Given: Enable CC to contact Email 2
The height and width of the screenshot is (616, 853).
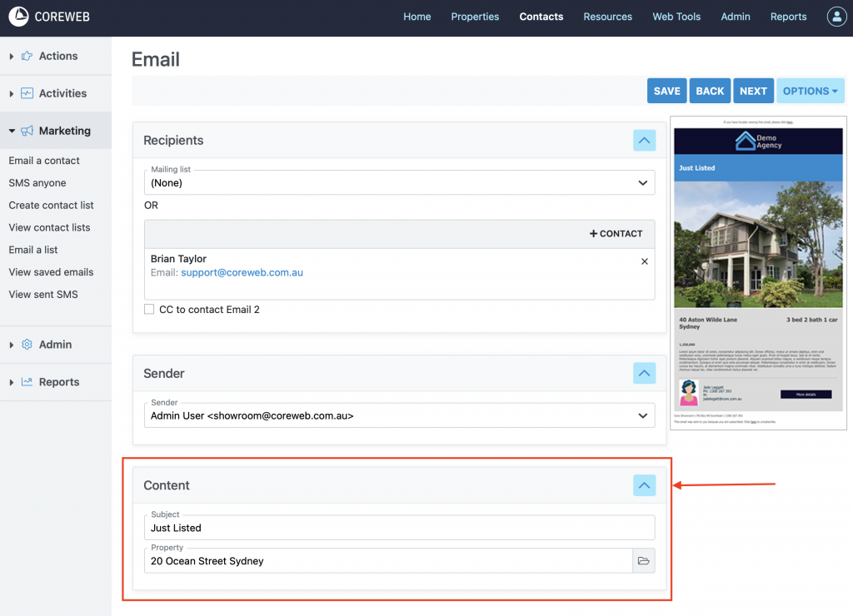Looking at the screenshot, I should (149, 310).
